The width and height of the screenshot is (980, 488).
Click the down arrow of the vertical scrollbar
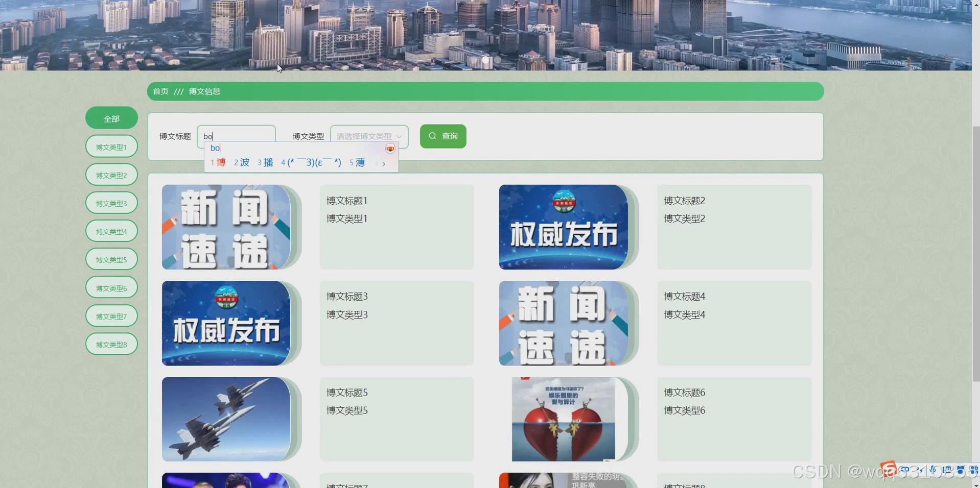(x=976, y=485)
